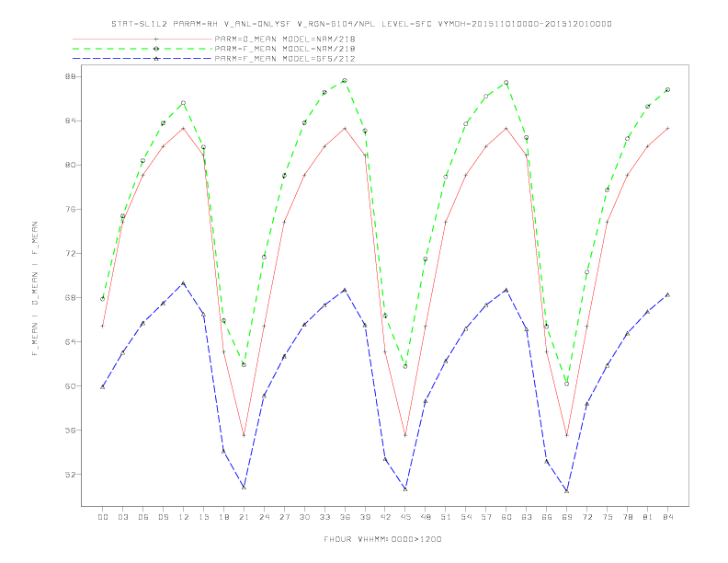Click y-axis tick label 56
The height and width of the screenshot is (563, 728).
tap(70, 431)
